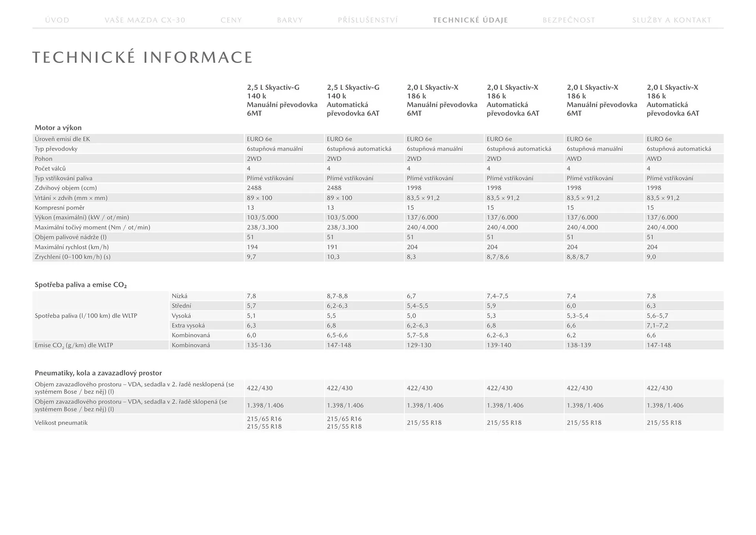The width and height of the screenshot is (756, 535).
Task: Select the Maximální rychlost (km/h) row label
Action: click(72, 247)
